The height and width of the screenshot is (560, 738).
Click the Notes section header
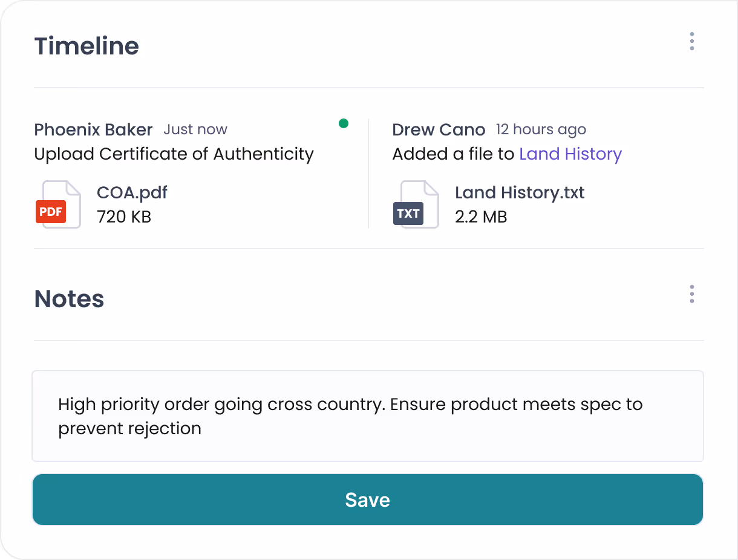(x=69, y=299)
